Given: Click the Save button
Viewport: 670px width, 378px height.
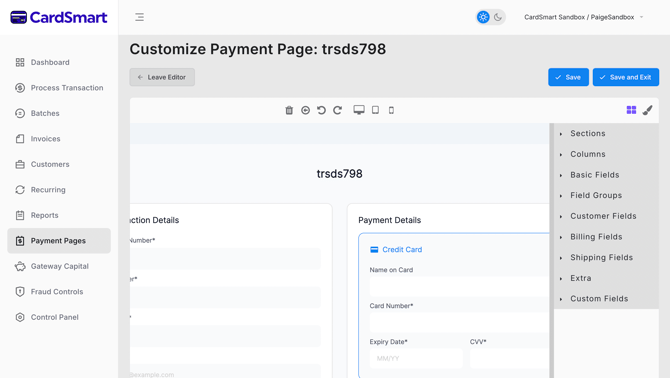Looking at the screenshot, I should 568,77.
